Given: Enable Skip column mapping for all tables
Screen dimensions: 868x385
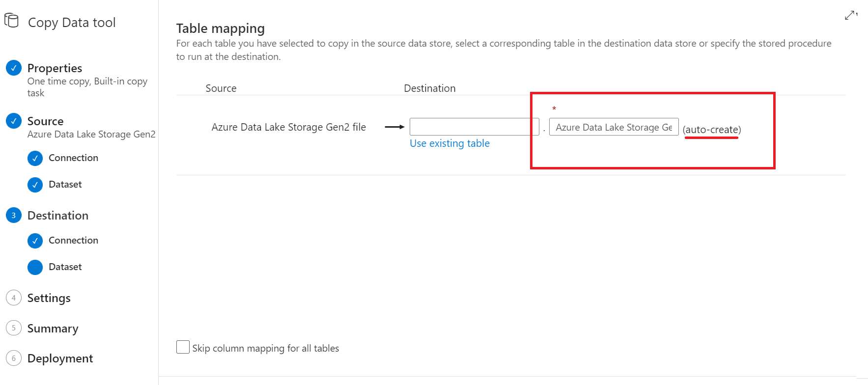Looking at the screenshot, I should [x=183, y=347].
